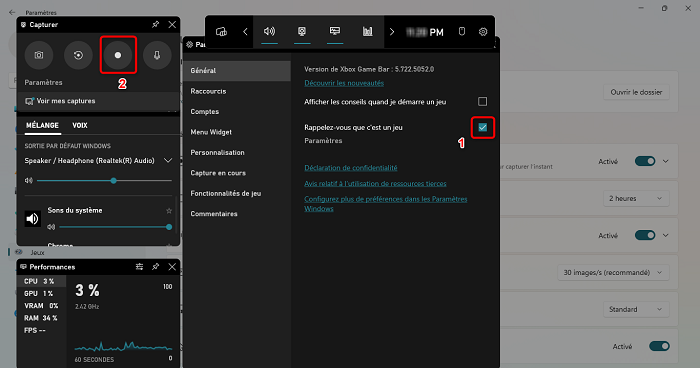Open the Capture en cours section
Screen dimensions: 700x368
click(237, 173)
